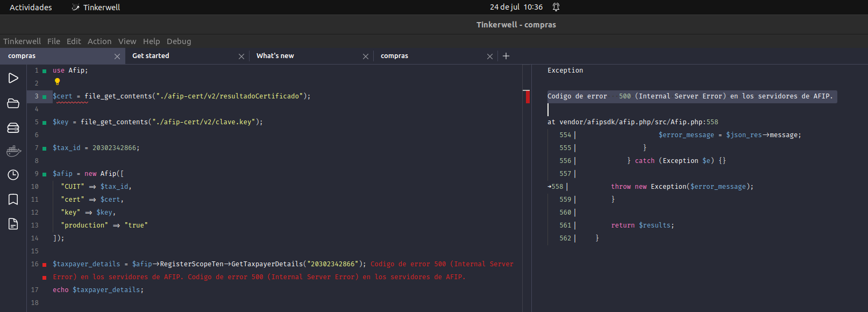The image size is (868, 312).
Task: Open the bookmark favorites icon
Action: [13, 200]
